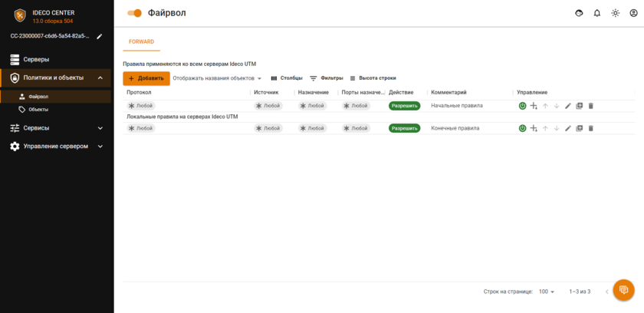
Task: Open Объекты in the sidebar
Action: point(38,110)
